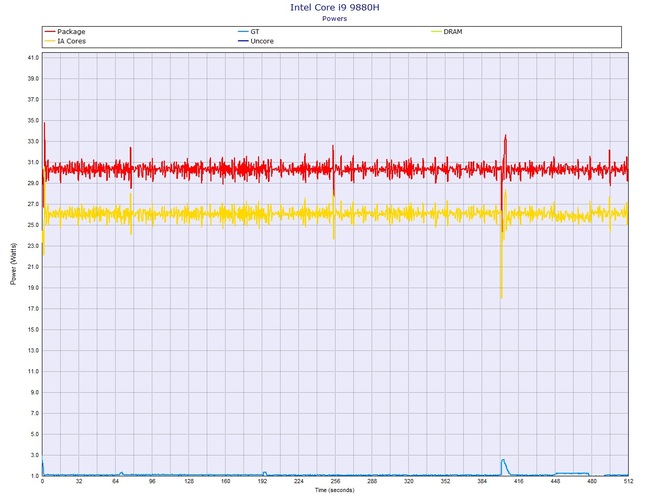Click the blue GT plateau between 448 and 480
This screenshot has width=670, height=502.
[572, 473]
